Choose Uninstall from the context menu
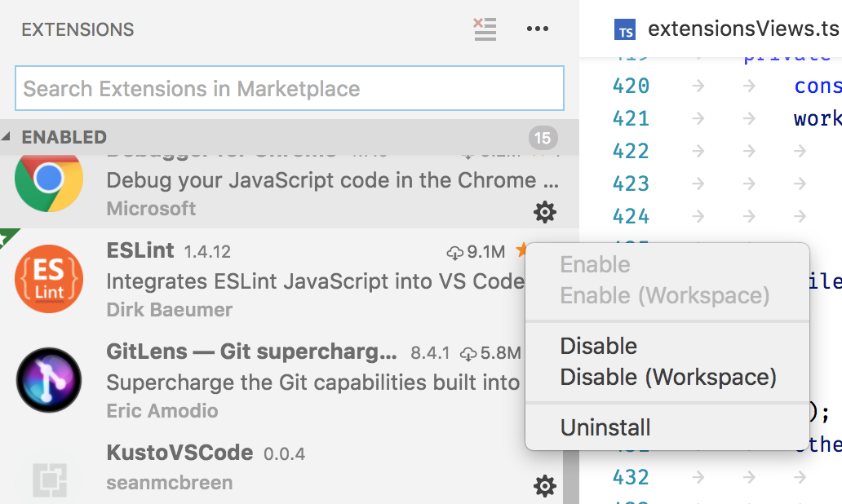Image resolution: width=842 pixels, height=504 pixels. coord(605,427)
